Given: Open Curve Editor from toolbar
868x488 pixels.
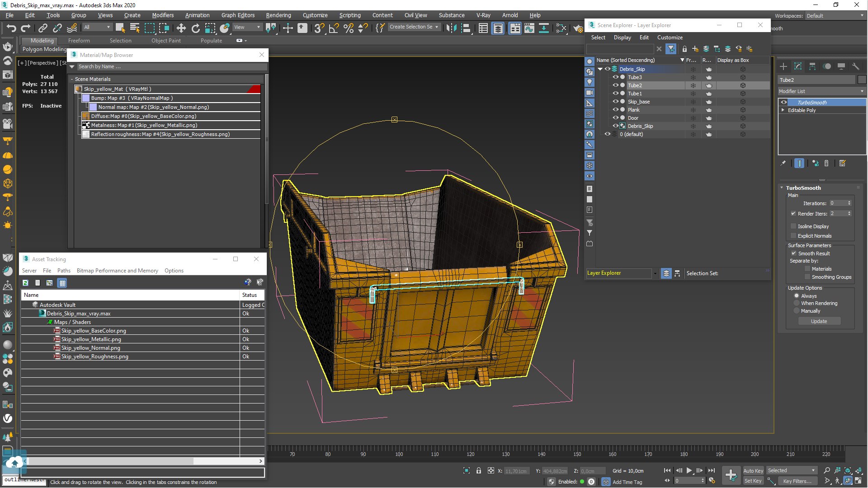Looking at the screenshot, I should point(529,28).
